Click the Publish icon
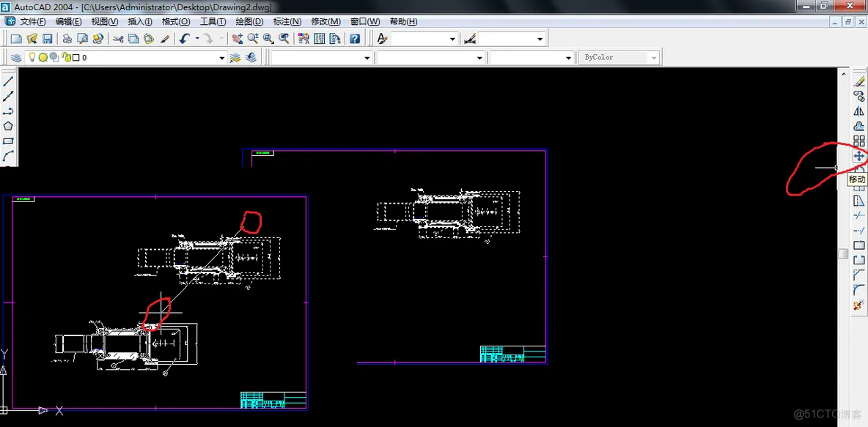The width and height of the screenshot is (868, 427). tap(98, 39)
